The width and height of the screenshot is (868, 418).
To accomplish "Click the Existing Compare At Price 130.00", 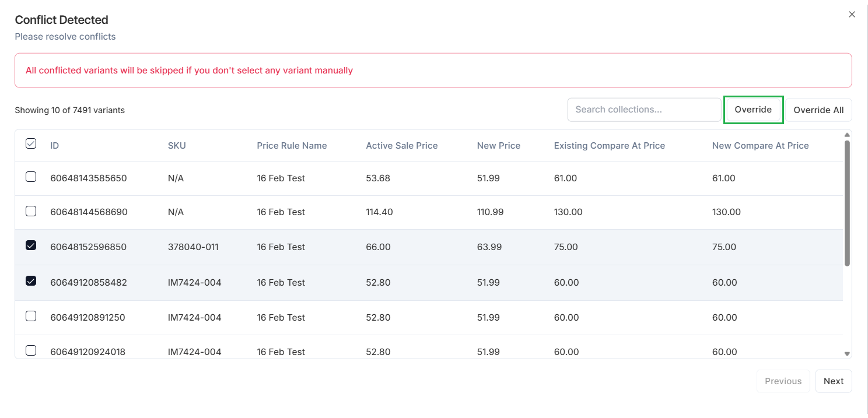I will (568, 212).
